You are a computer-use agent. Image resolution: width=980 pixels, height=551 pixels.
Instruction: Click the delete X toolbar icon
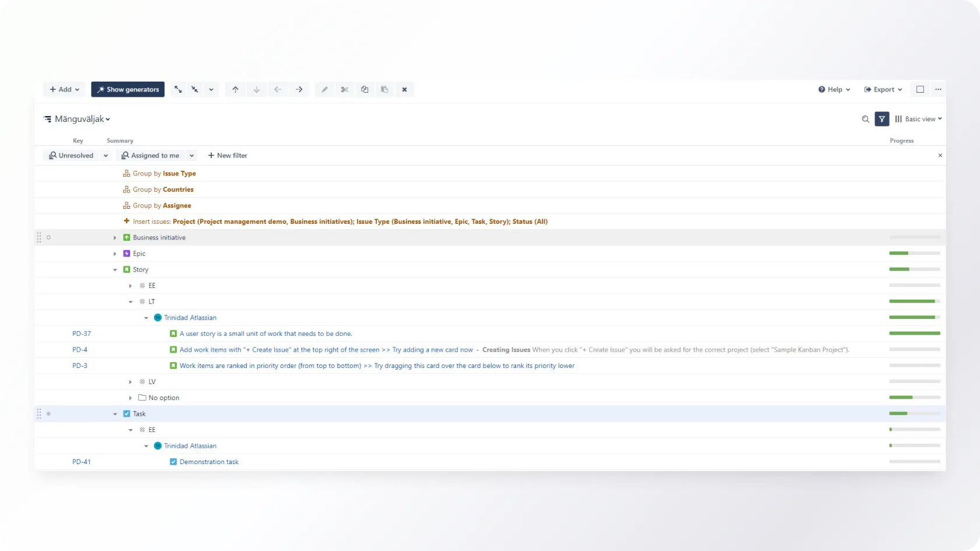(x=404, y=89)
